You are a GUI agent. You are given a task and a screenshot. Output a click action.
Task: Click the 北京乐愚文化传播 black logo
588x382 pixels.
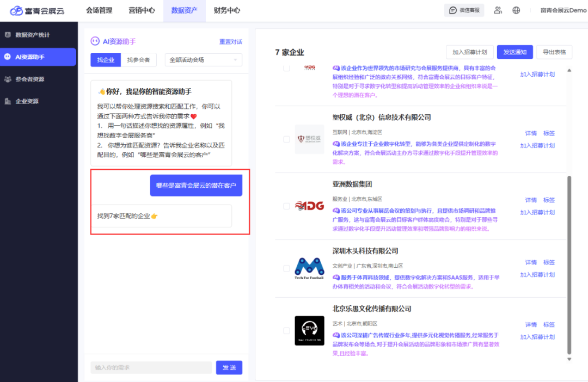(x=309, y=331)
